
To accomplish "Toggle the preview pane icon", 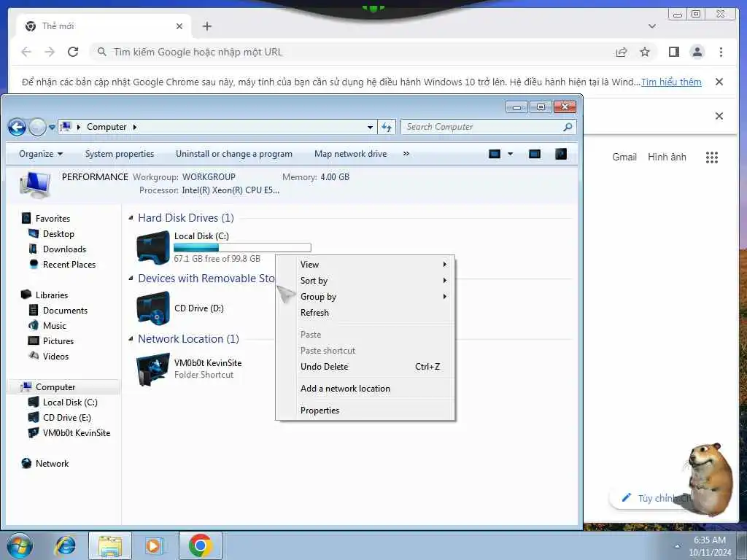I will click(535, 154).
